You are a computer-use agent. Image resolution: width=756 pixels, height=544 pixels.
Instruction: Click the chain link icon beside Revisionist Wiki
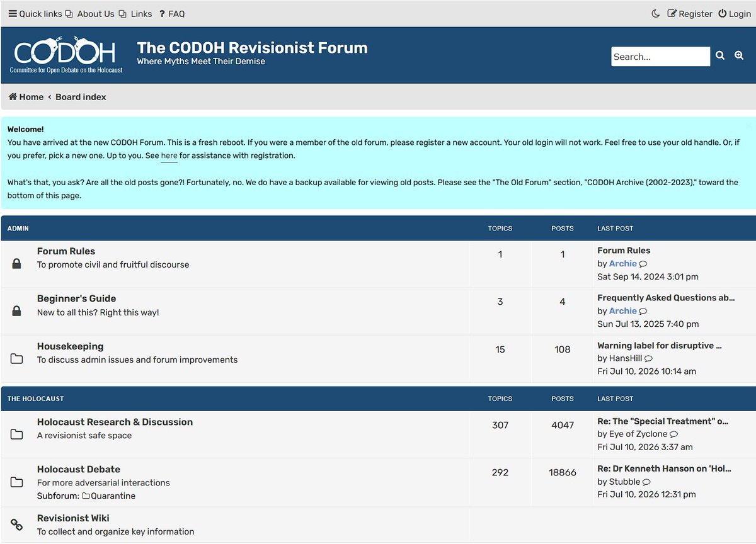pos(17,524)
